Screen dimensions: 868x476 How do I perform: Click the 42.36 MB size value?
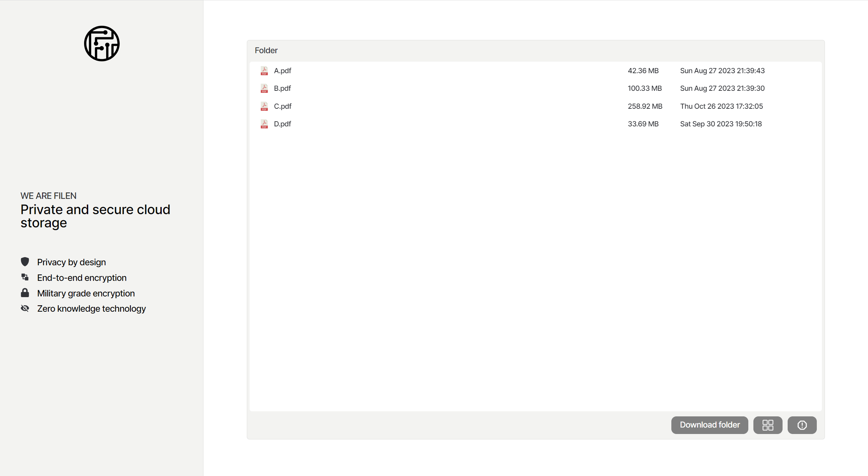[643, 70]
